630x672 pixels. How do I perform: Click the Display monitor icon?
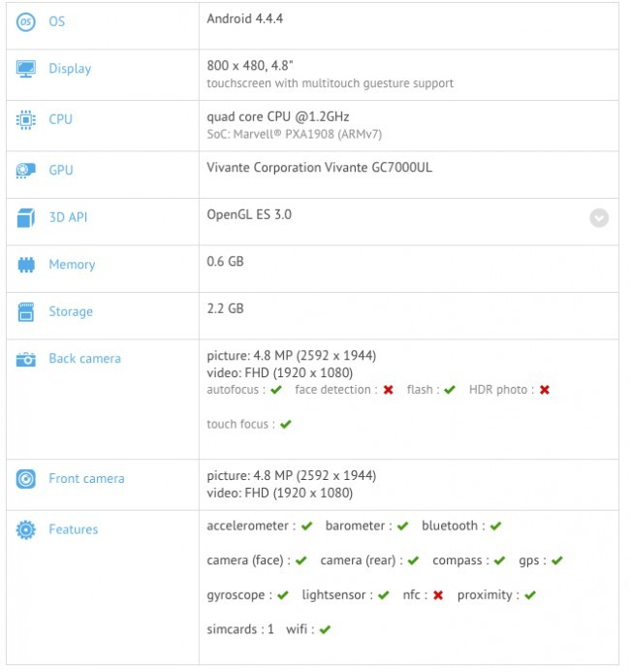click(26, 69)
